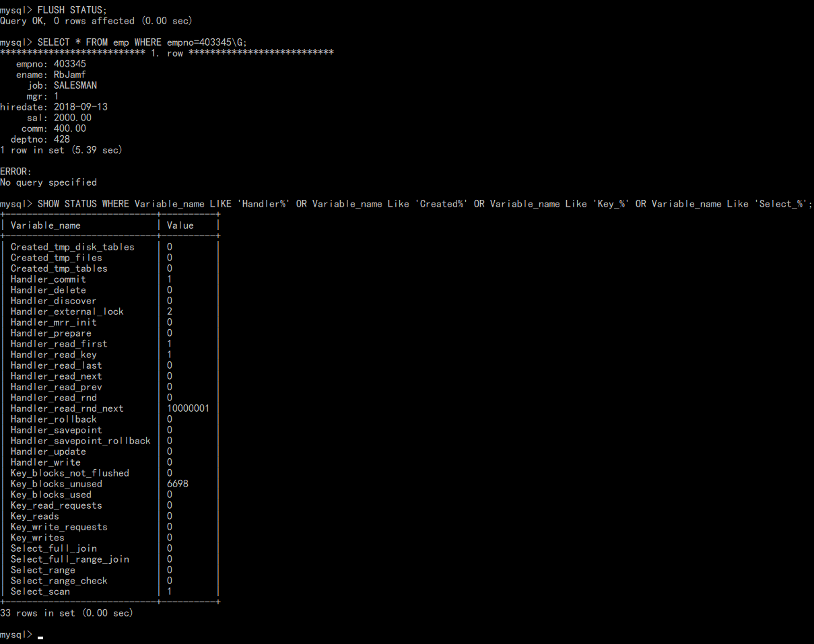This screenshot has width=814, height=644.
Task: Click the Handler_commit row
Action: (110, 279)
